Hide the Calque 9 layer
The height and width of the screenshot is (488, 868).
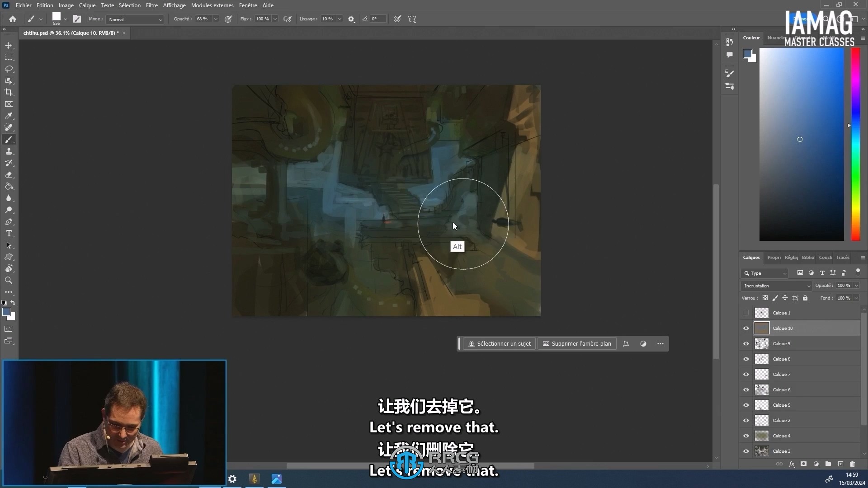[746, 344]
